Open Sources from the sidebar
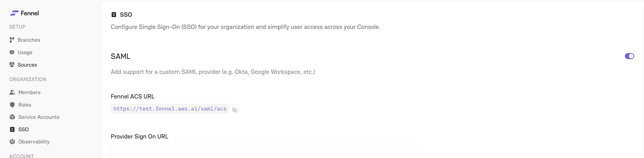The width and height of the screenshot is (644, 158). (x=27, y=65)
